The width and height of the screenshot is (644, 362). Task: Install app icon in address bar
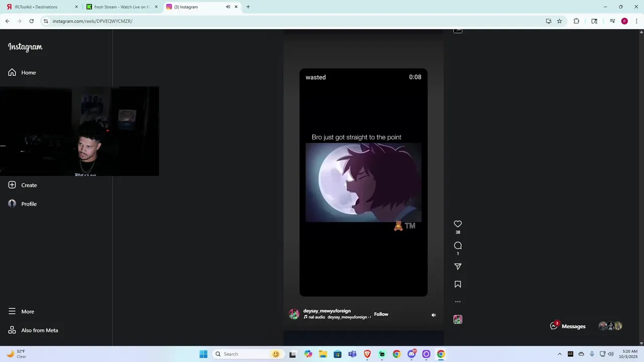tap(548, 21)
